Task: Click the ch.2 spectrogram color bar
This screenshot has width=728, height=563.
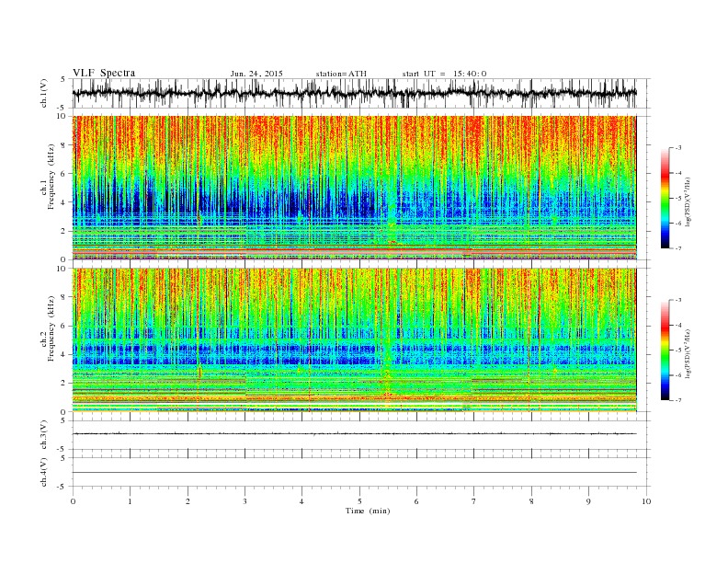Action: (665, 350)
